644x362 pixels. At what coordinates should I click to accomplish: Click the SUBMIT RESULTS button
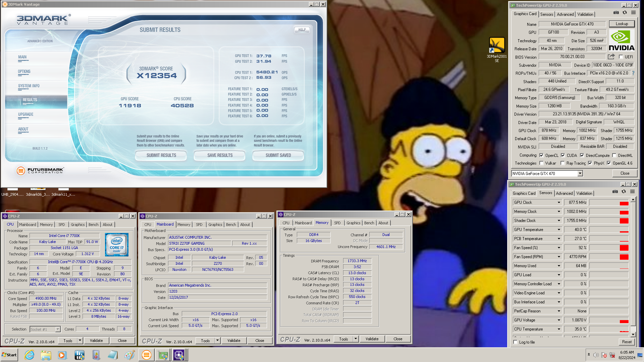(x=161, y=155)
